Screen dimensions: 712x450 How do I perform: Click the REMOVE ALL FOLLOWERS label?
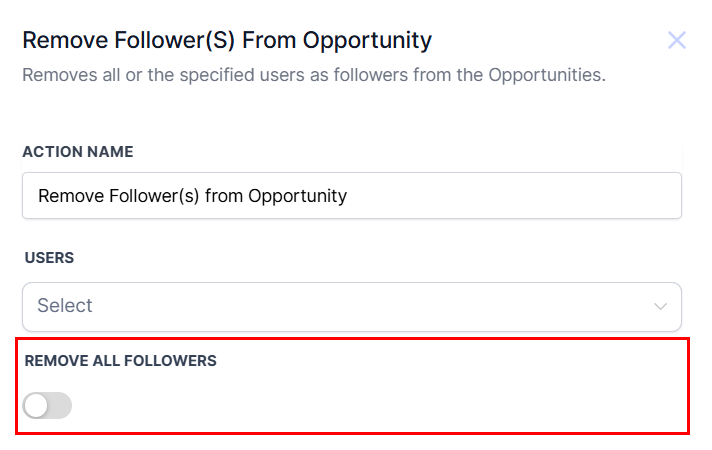point(120,361)
